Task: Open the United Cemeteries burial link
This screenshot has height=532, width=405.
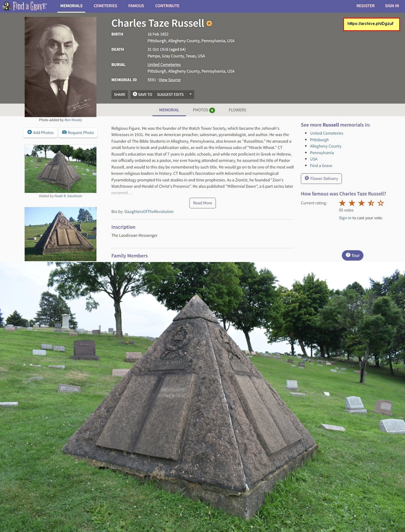Action: [x=164, y=64]
